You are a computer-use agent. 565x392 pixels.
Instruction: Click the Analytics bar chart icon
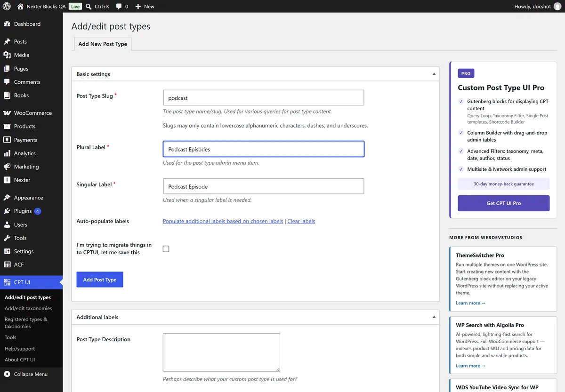click(7, 153)
